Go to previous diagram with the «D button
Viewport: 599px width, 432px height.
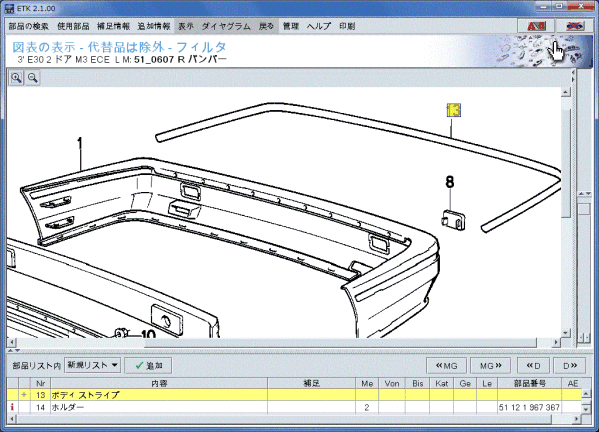(533, 366)
